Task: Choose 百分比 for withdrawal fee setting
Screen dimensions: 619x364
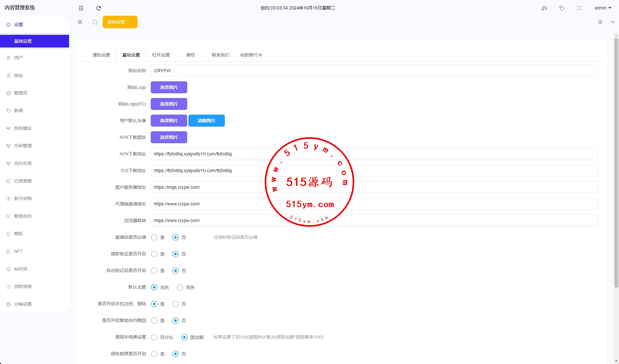Action: click(154, 337)
